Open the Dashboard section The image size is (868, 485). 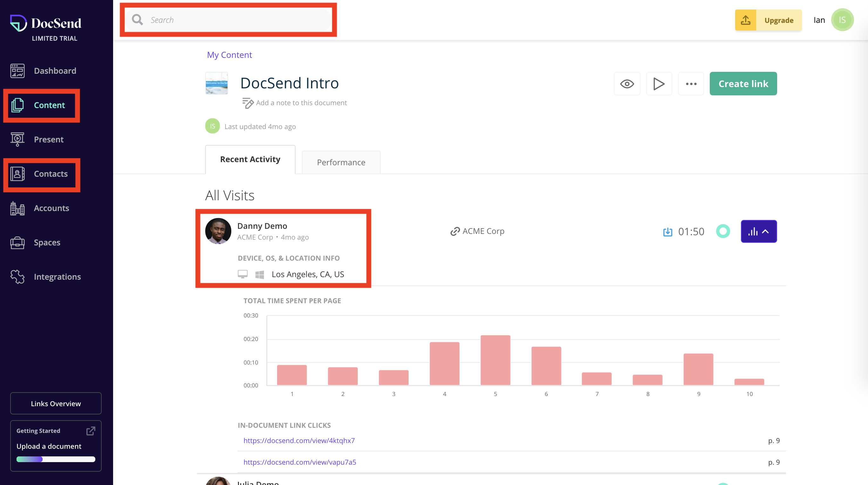point(55,71)
